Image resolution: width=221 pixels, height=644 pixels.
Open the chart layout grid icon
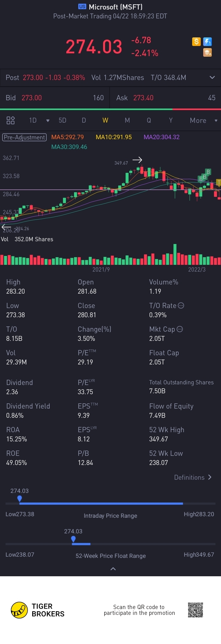(11, 120)
